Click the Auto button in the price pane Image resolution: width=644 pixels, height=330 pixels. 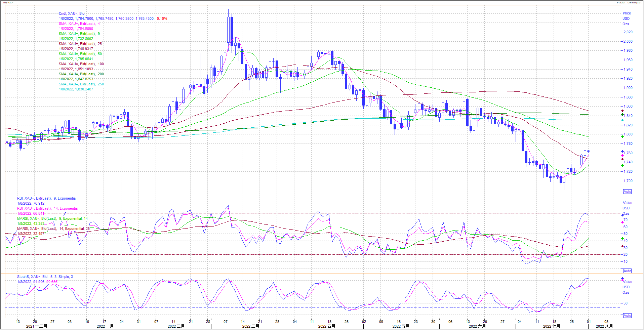coord(627,192)
